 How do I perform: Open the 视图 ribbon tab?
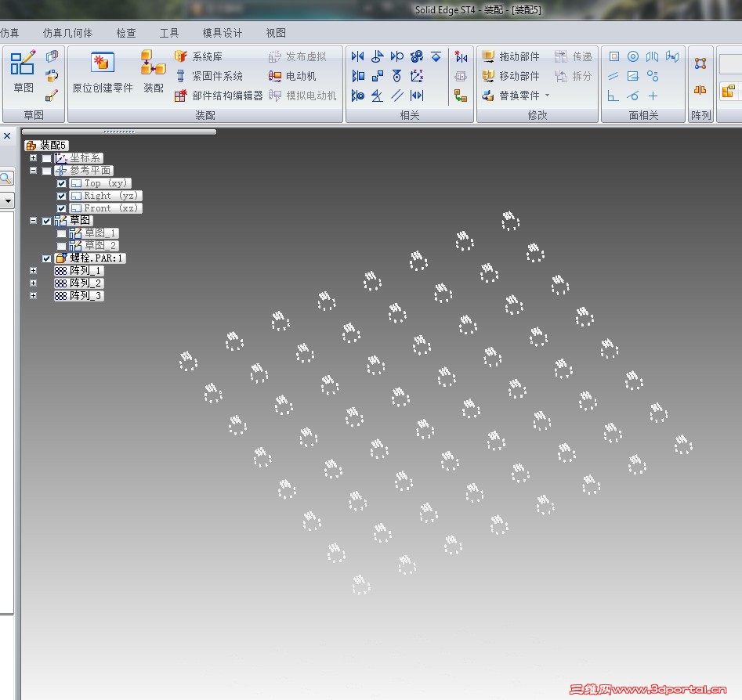276,33
